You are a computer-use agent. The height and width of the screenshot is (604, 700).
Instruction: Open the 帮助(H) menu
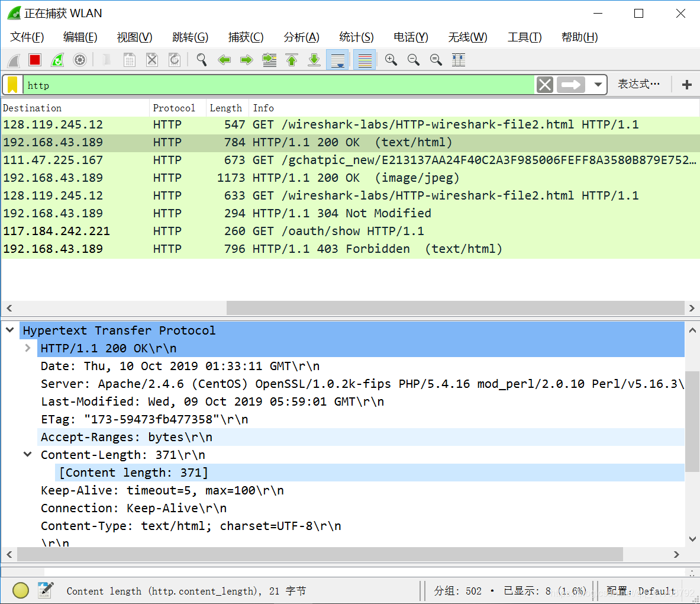click(579, 37)
